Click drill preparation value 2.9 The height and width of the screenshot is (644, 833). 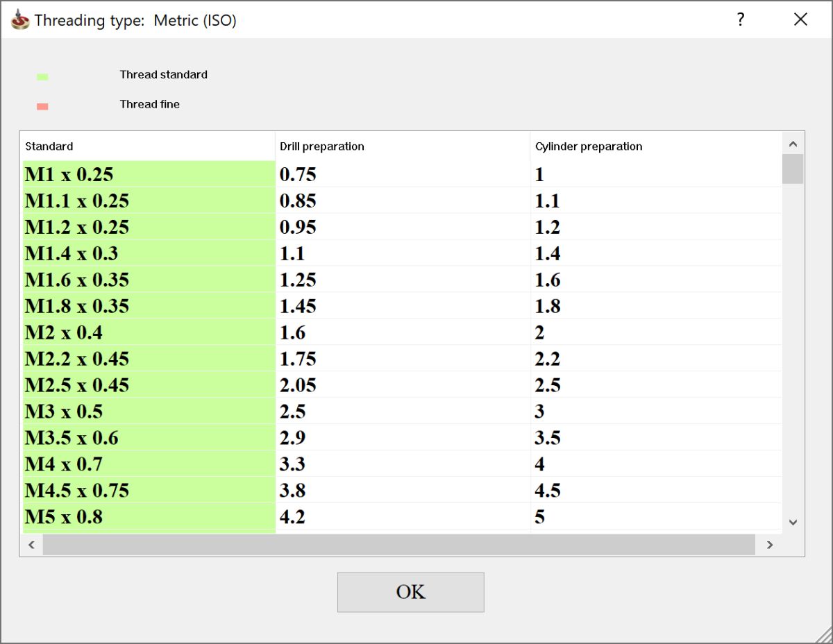tap(292, 439)
